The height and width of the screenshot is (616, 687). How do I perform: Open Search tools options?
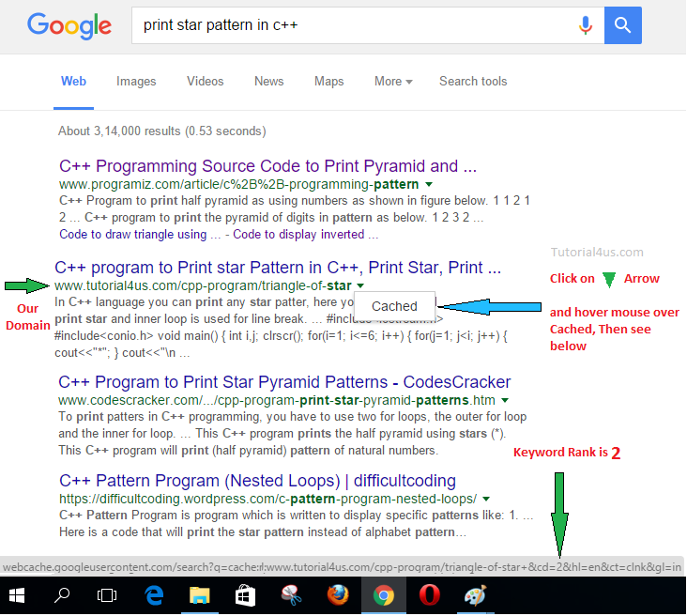click(x=473, y=81)
